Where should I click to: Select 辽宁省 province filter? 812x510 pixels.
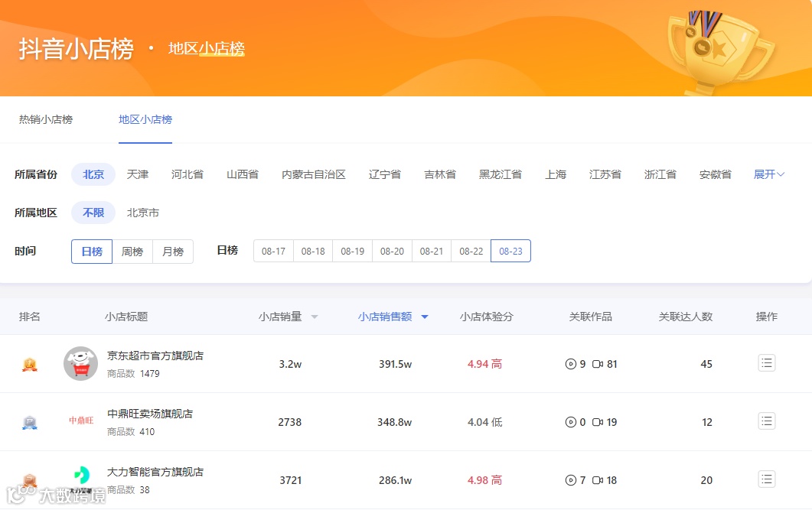pyautogui.click(x=385, y=174)
